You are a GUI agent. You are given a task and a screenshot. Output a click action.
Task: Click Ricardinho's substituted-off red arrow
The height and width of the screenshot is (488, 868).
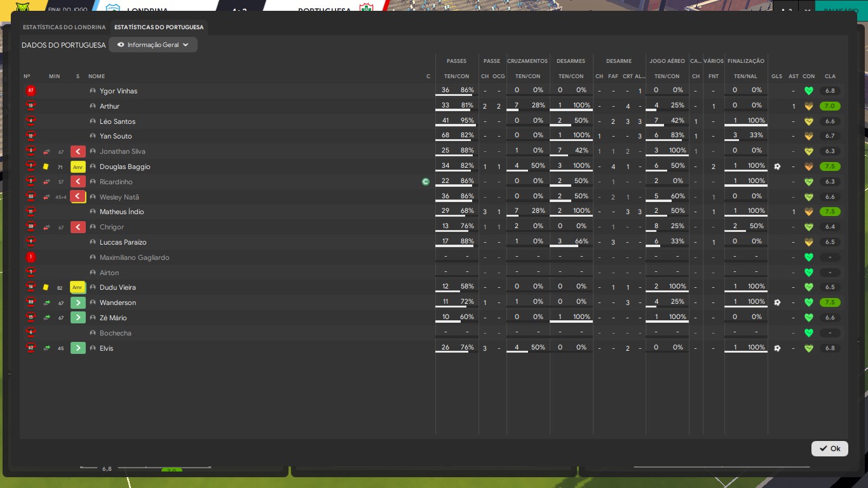78,182
